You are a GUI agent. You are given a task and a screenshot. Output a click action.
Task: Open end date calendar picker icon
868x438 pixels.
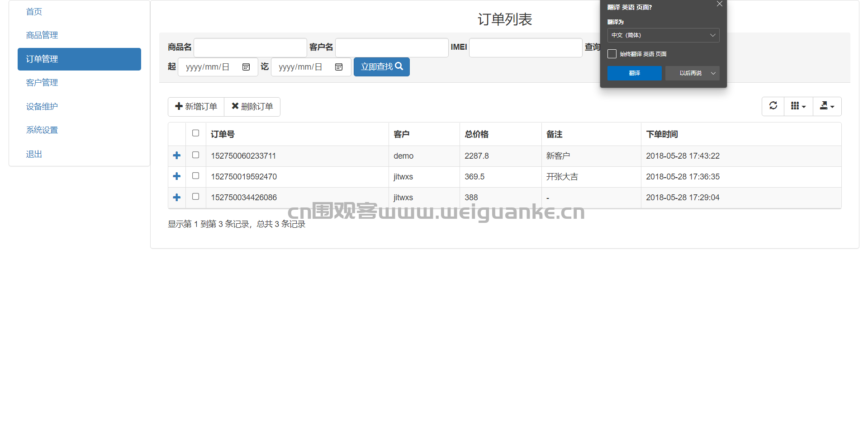click(339, 67)
